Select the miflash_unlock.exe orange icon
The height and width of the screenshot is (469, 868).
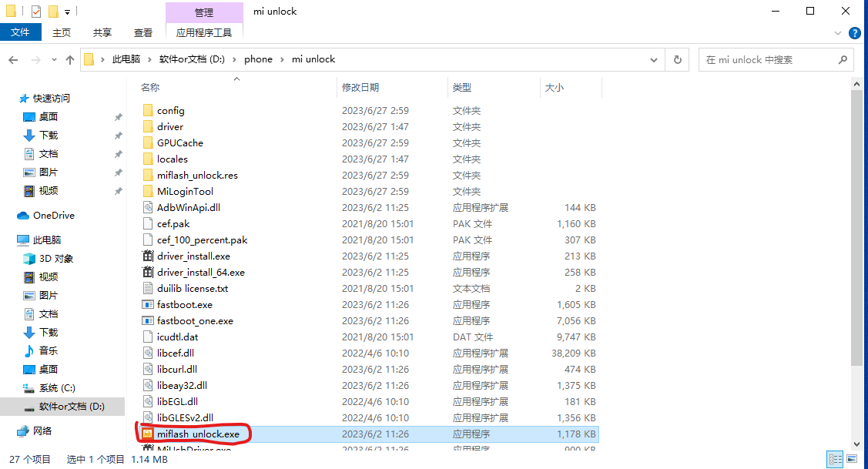point(147,434)
